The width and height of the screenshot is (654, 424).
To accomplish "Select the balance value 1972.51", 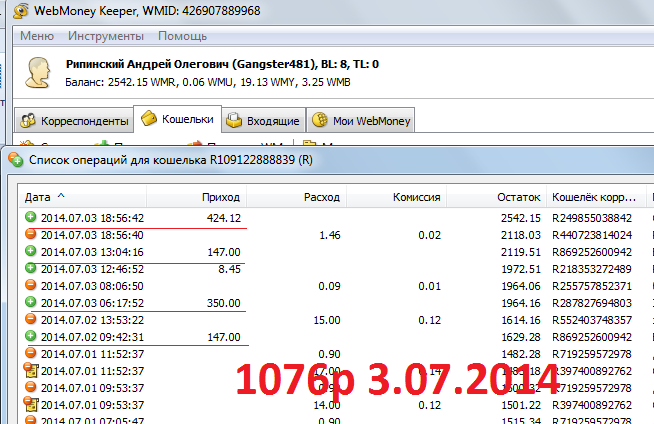I will [x=521, y=269].
